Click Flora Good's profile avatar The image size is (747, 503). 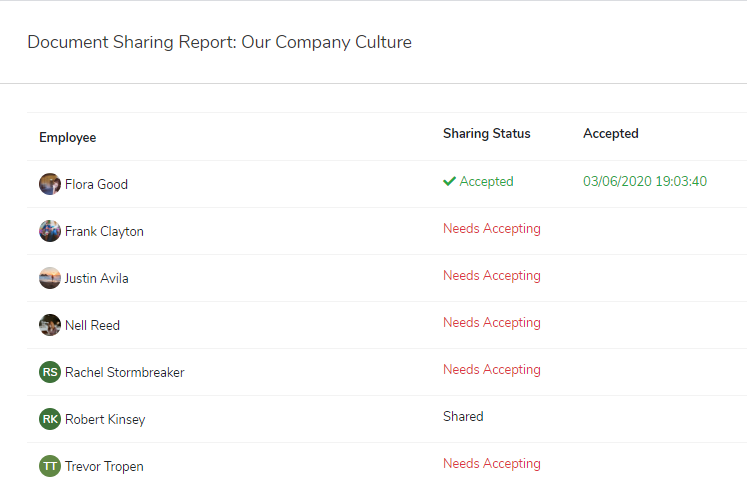tap(50, 184)
